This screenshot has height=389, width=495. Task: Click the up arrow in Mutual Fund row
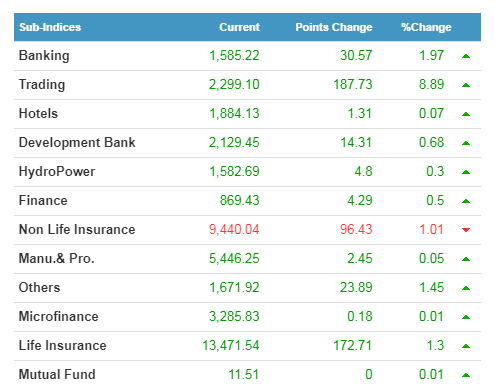click(466, 375)
